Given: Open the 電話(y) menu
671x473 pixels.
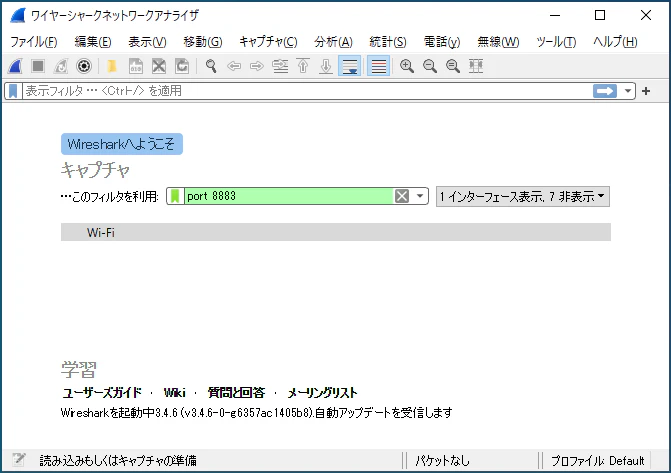Looking at the screenshot, I should 442,42.
